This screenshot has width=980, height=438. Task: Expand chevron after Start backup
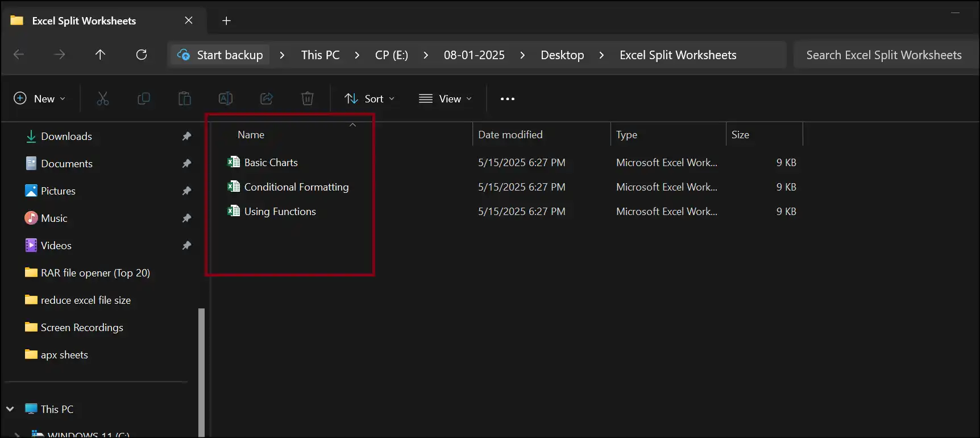(282, 55)
